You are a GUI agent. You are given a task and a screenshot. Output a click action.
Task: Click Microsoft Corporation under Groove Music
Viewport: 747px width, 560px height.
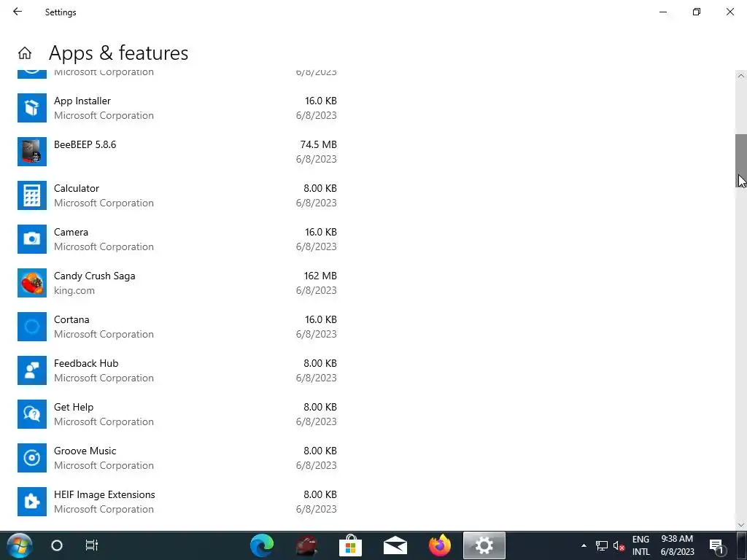click(x=104, y=466)
